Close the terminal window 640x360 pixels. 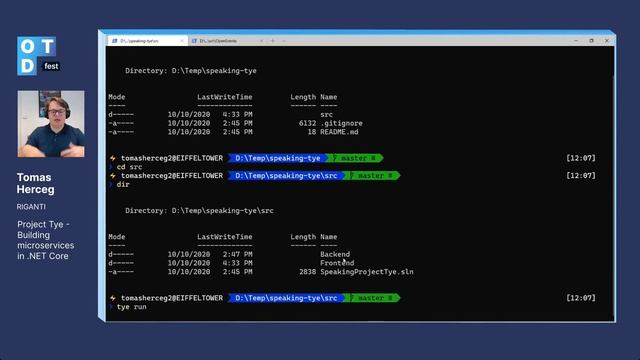click(x=607, y=41)
